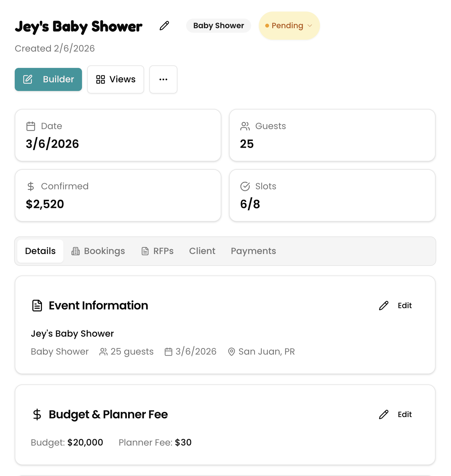Edit the Budget & Planner Fee section

395,414
